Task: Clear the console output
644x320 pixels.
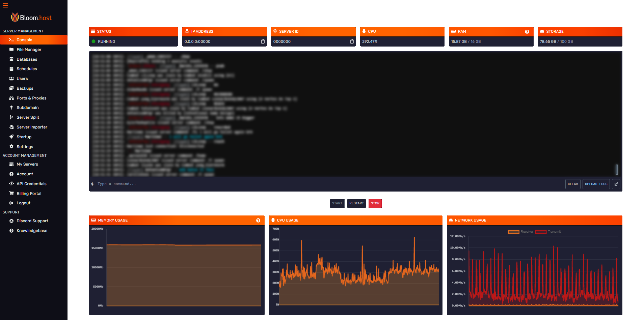Action: (573, 184)
